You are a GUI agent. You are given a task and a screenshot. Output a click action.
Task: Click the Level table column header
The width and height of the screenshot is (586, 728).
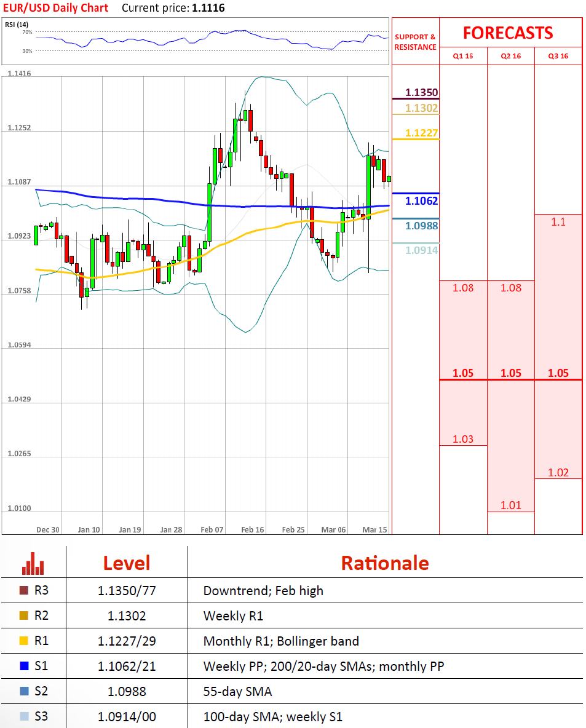[x=127, y=563]
